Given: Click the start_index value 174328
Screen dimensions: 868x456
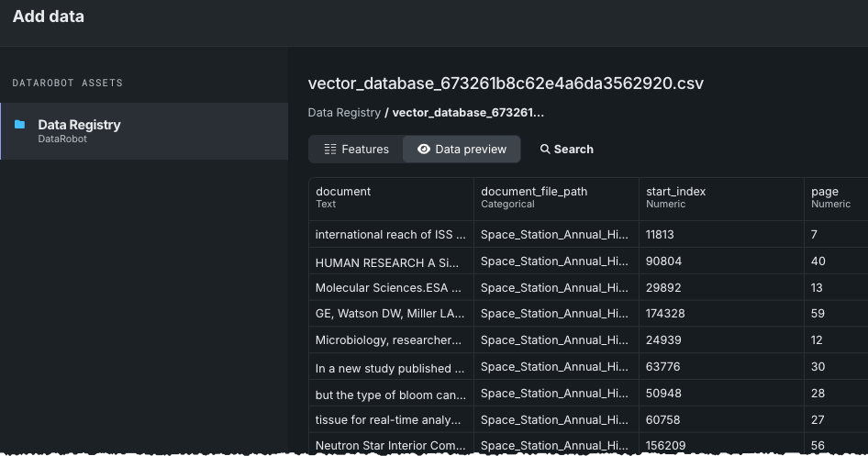Looking at the screenshot, I should [667, 315].
